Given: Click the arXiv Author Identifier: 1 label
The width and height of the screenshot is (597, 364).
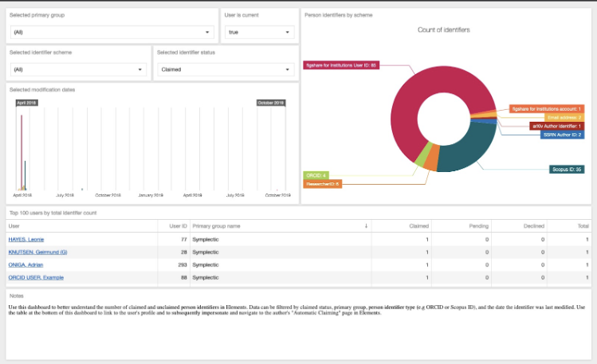Looking at the screenshot, I should [556, 126].
